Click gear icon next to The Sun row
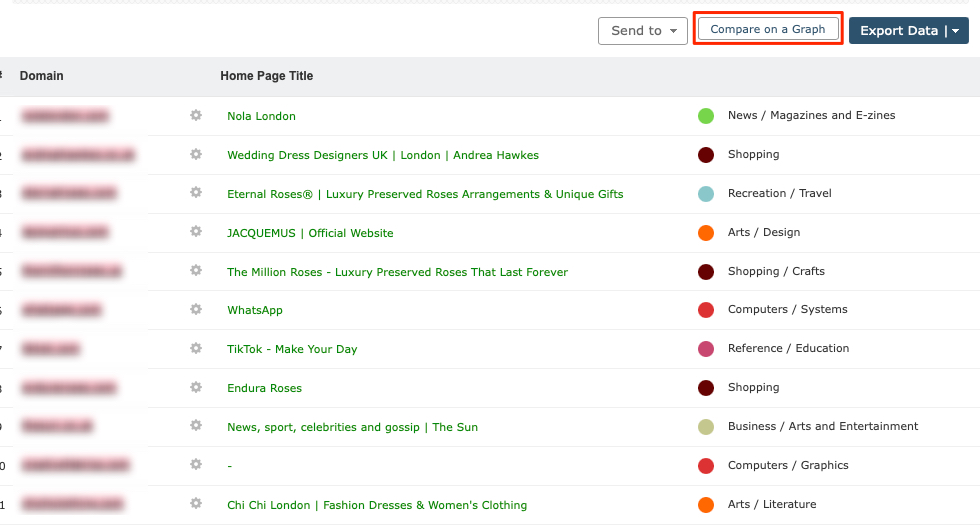The width and height of the screenshot is (980, 526). pos(196,427)
